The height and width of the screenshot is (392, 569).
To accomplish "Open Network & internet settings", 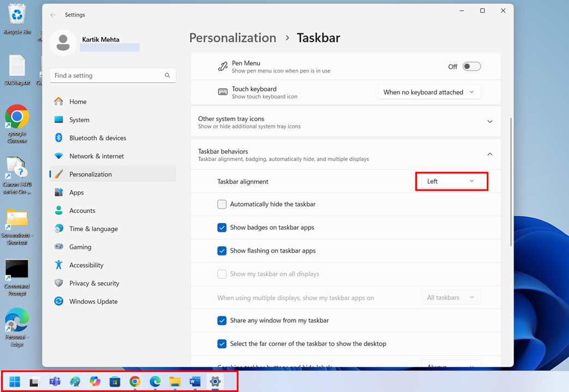I will point(112,156).
